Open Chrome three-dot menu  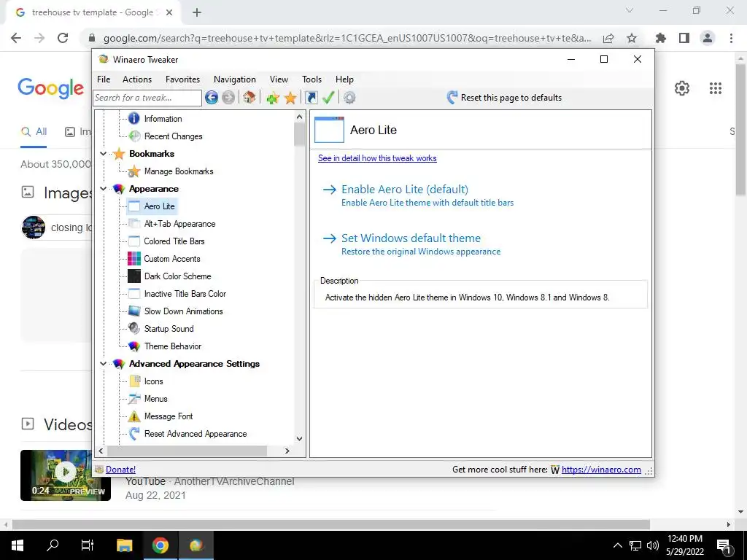tap(731, 38)
